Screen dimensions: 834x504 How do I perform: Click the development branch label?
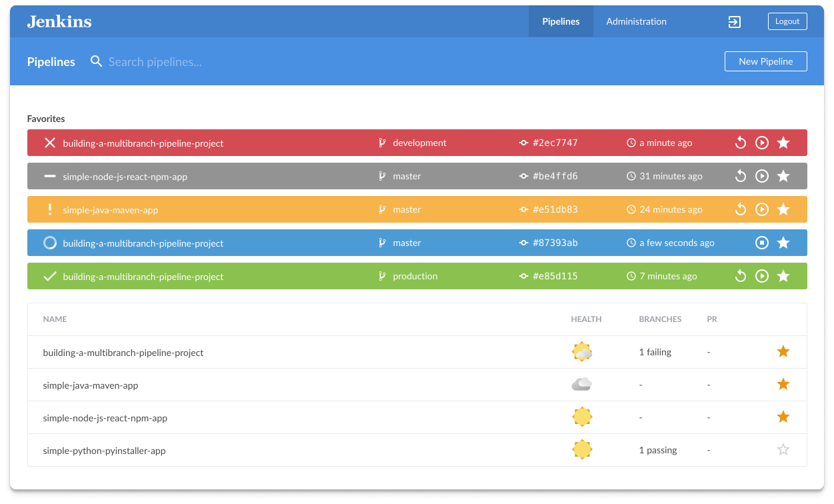[x=419, y=143]
